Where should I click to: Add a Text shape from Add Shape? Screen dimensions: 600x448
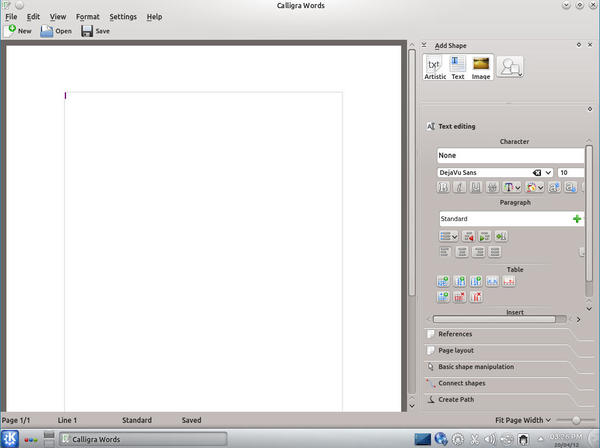(458, 68)
